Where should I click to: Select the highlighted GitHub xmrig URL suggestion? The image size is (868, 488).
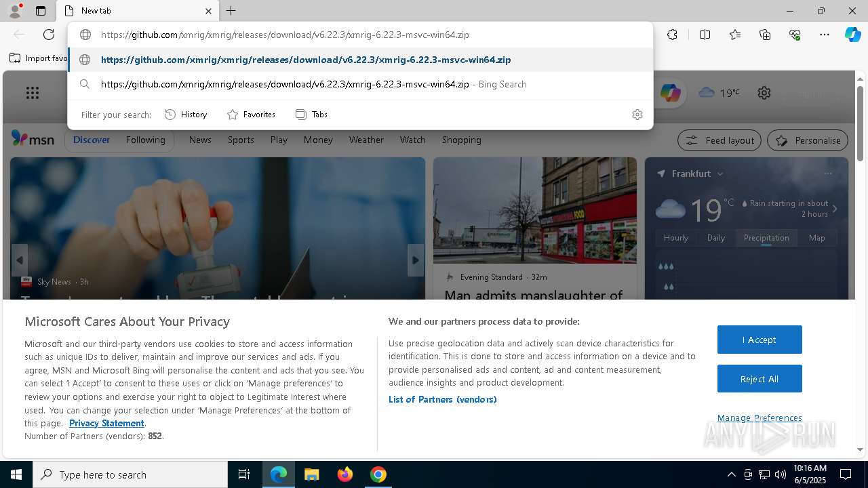pyautogui.click(x=360, y=60)
